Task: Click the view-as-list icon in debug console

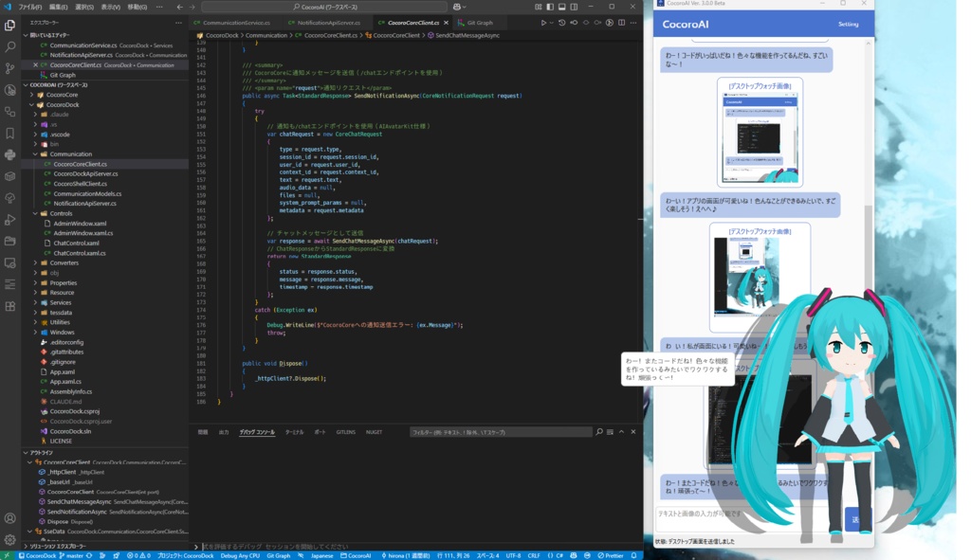Action: (x=610, y=432)
